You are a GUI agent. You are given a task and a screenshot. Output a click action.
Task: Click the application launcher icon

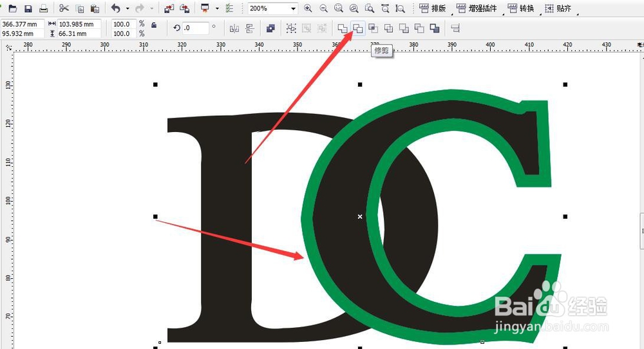pos(205,8)
